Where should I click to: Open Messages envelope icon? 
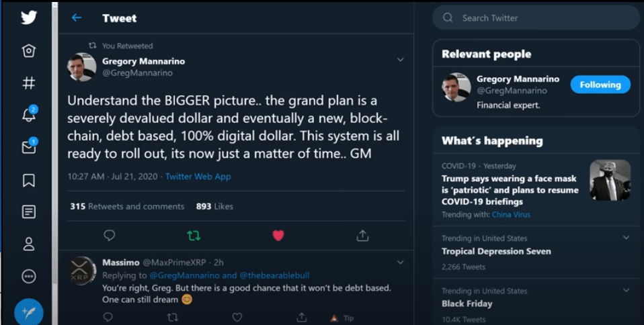click(x=29, y=147)
